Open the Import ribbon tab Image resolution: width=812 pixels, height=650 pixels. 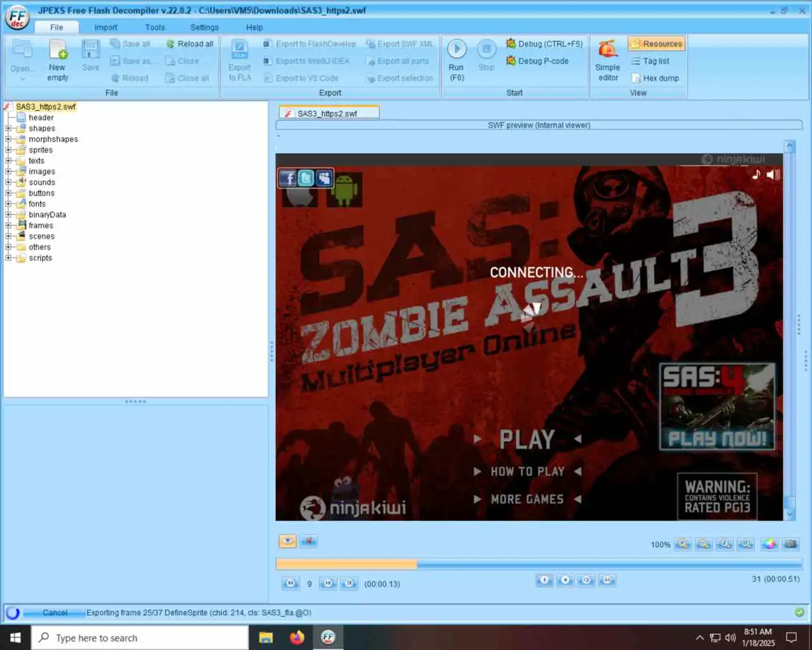(x=106, y=27)
